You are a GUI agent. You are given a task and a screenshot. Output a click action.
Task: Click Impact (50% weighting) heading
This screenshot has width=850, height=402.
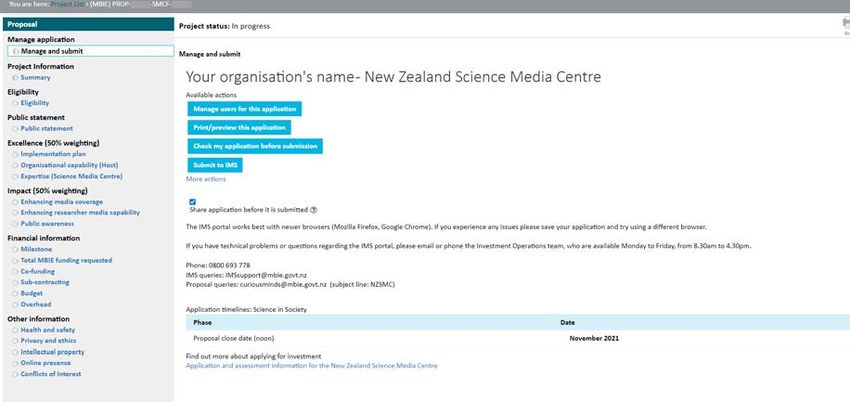point(47,191)
